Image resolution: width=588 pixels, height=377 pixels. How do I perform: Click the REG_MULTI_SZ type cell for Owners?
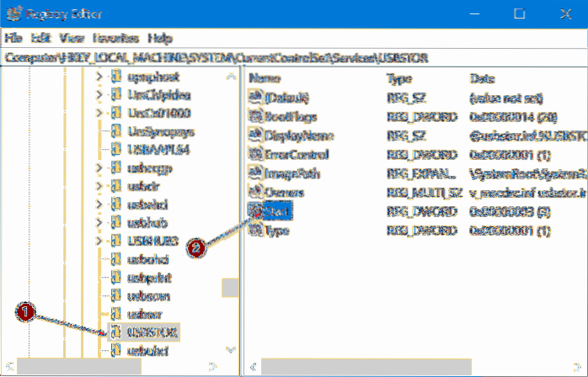coord(425,192)
